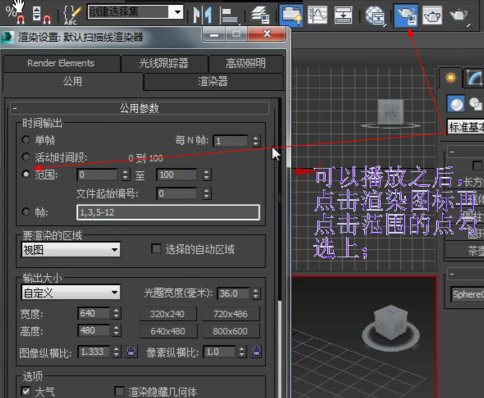Click the Spinner Snap toggle icon
The height and width of the screenshot is (398, 484).
pos(41,15)
